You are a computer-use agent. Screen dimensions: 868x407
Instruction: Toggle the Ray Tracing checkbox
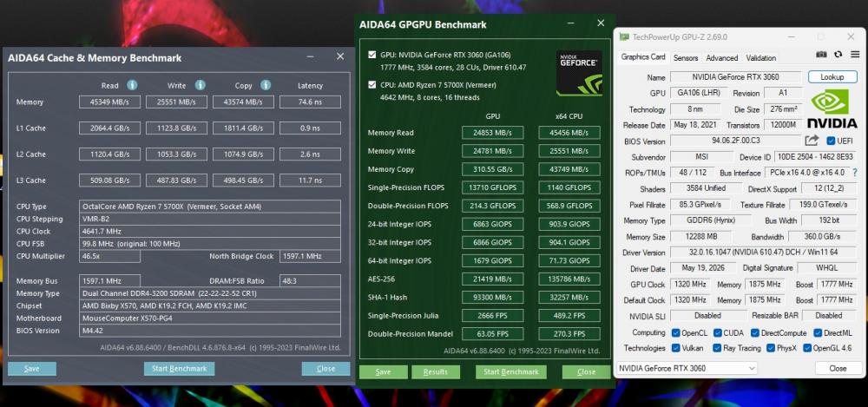[718, 348]
